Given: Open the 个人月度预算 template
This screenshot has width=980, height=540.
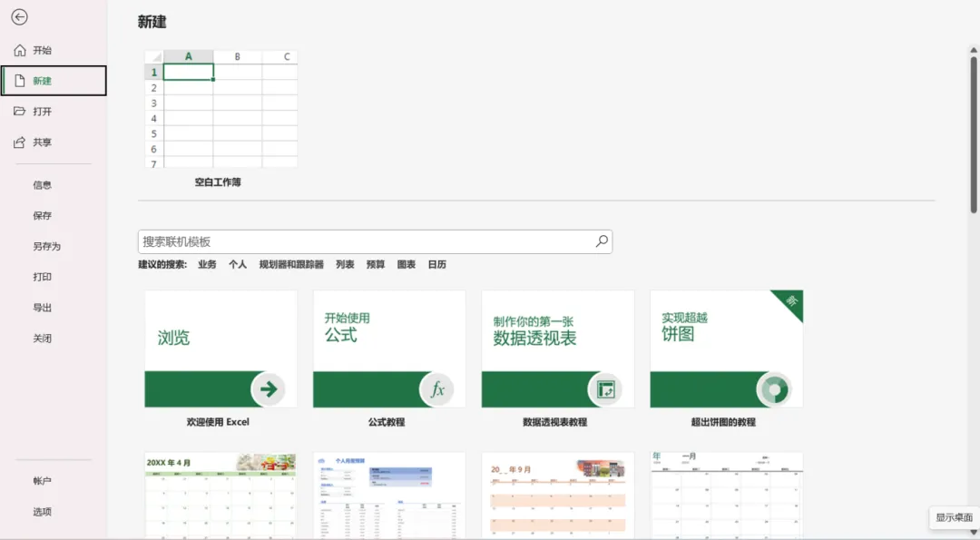Looking at the screenshot, I should [389, 496].
